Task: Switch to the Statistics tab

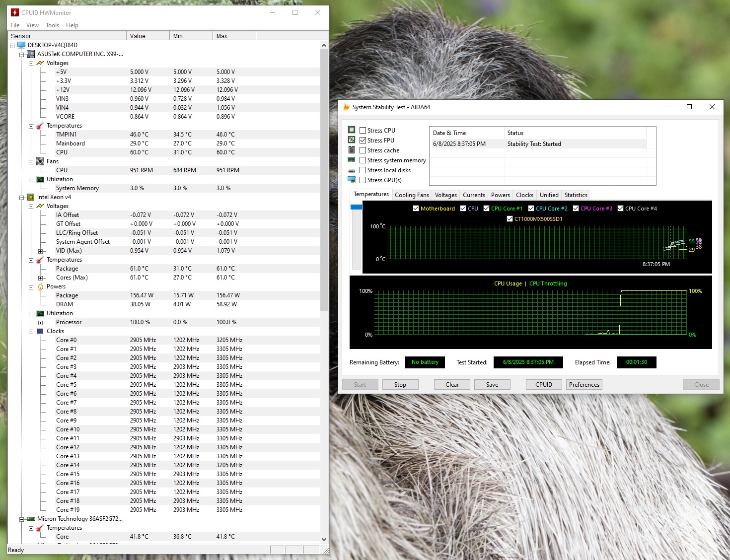Action: [x=576, y=195]
